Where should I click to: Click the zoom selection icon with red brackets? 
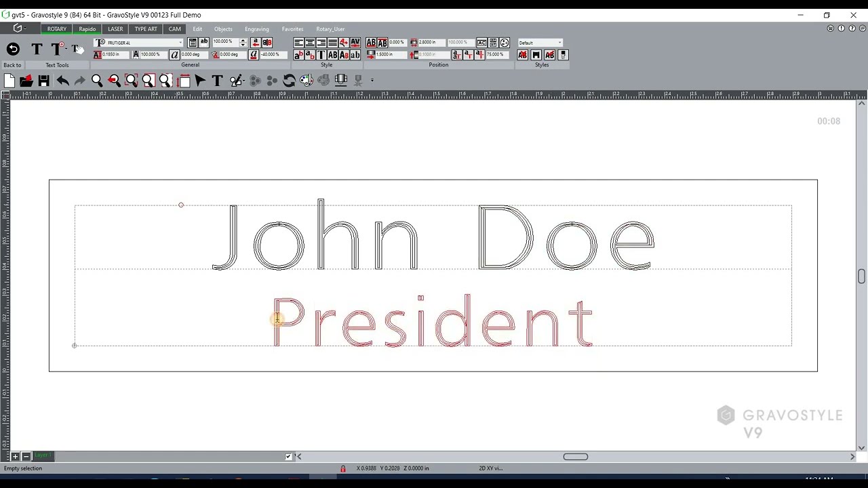[x=132, y=81]
